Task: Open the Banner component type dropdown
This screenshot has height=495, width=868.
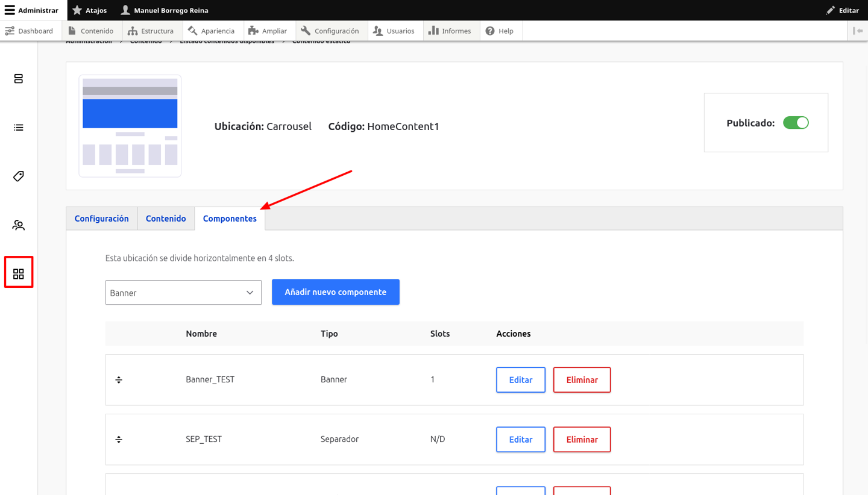Action: [x=183, y=293]
